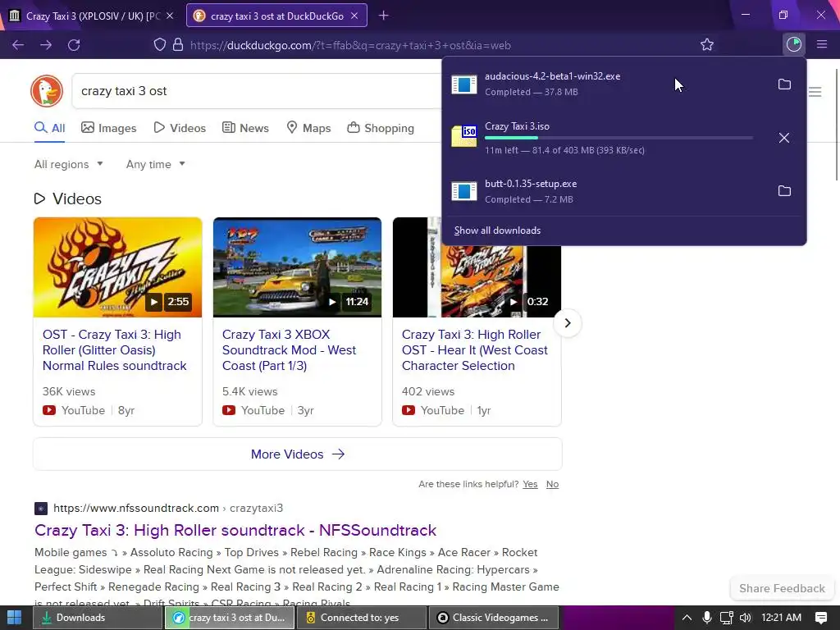Select the All search results tab
Image resolution: width=840 pixels, height=630 pixels.
pos(49,128)
